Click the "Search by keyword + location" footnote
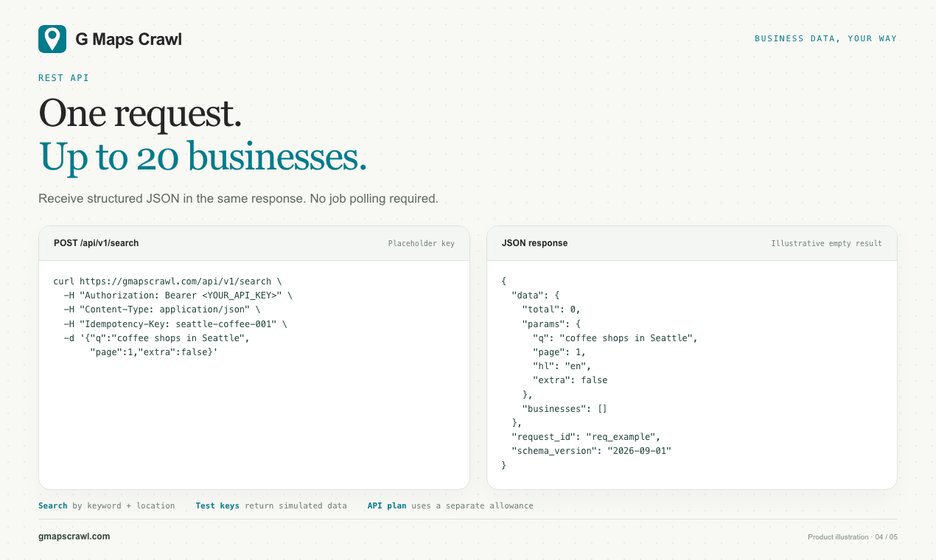The width and height of the screenshot is (936, 560). click(x=107, y=506)
